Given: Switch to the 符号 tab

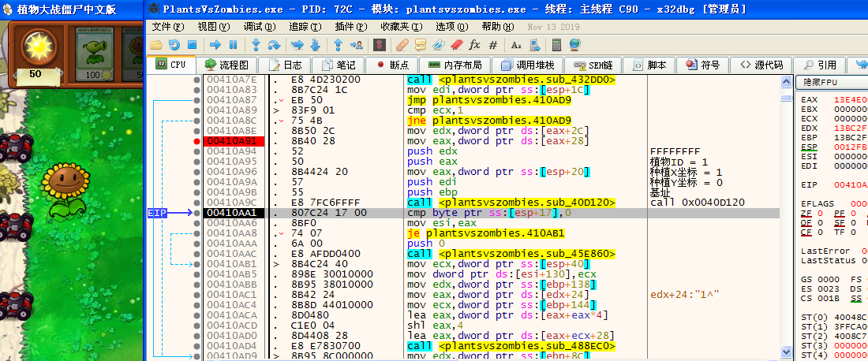Looking at the screenshot, I should [x=704, y=65].
